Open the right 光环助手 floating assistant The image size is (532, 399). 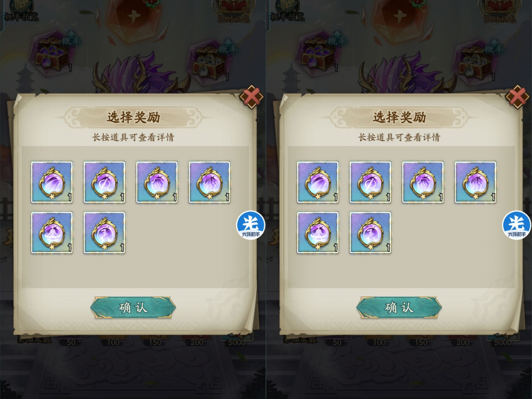pyautogui.click(x=517, y=225)
